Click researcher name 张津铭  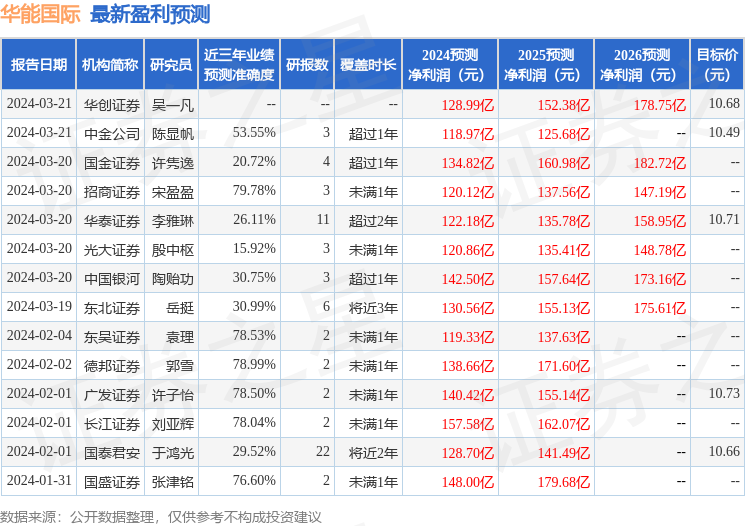[172, 482]
